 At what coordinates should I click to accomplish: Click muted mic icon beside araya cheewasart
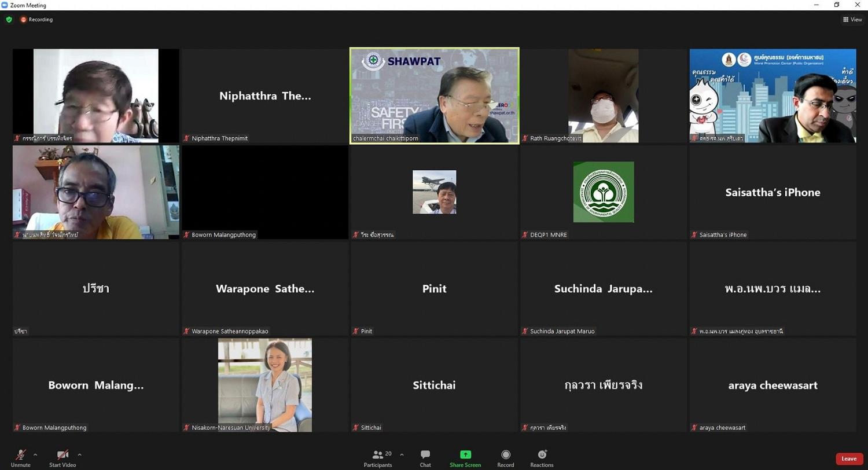pyautogui.click(x=694, y=428)
